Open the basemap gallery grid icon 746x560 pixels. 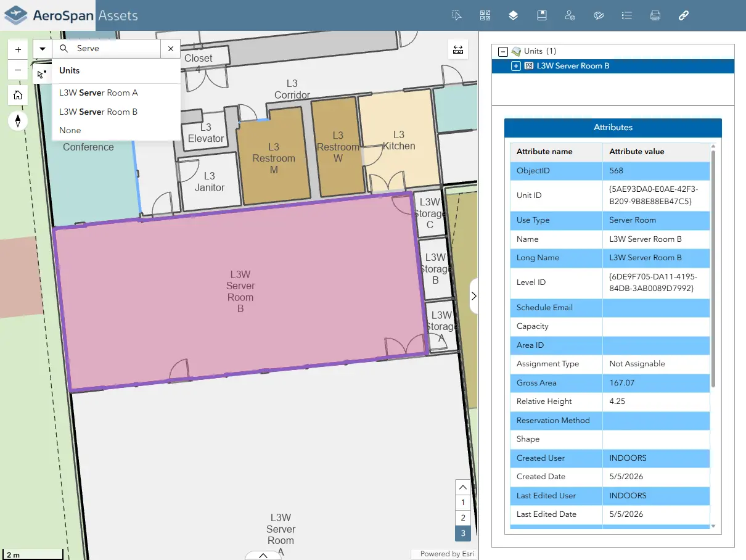pyautogui.click(x=485, y=15)
